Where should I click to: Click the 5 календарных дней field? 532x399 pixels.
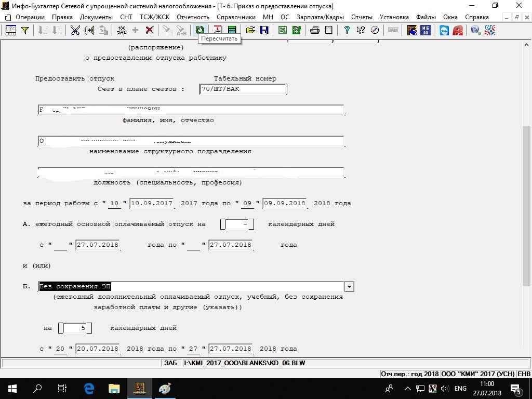[76, 328]
